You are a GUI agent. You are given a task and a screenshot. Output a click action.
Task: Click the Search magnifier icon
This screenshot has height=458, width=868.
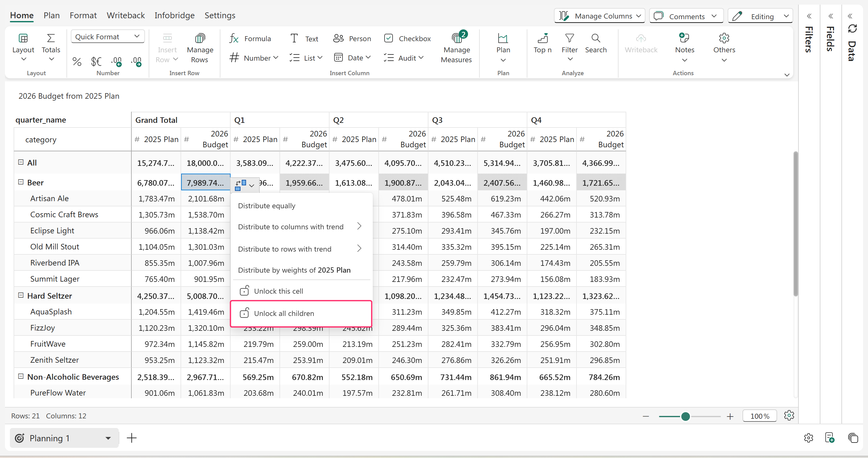tap(595, 38)
